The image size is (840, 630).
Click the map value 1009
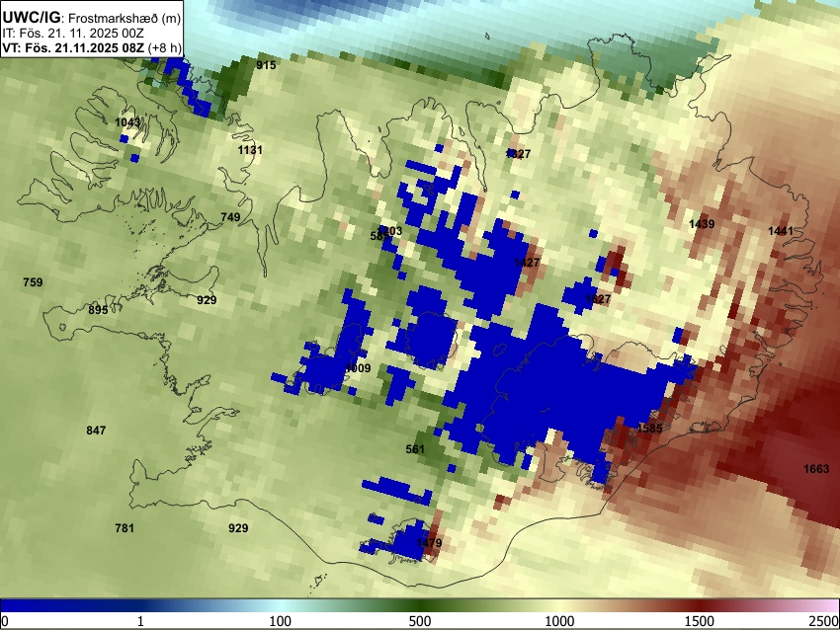coord(358,368)
